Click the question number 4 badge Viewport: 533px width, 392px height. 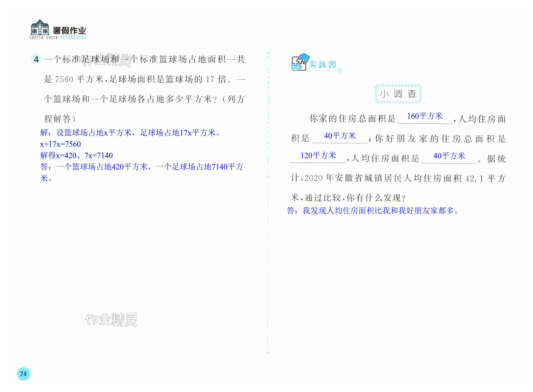[x=36, y=59]
